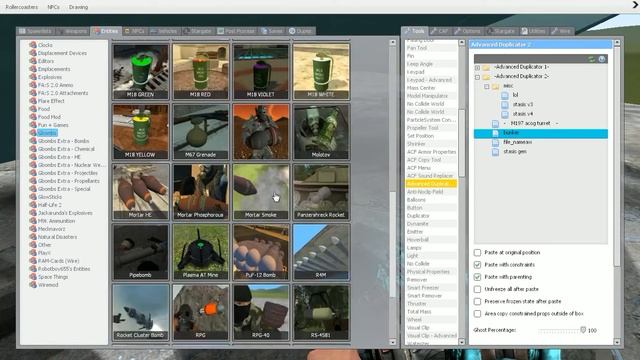Select the Mortar Phosphorous shell
Image resolution: width=640 pixels, height=360 pixels.
tap(200, 192)
